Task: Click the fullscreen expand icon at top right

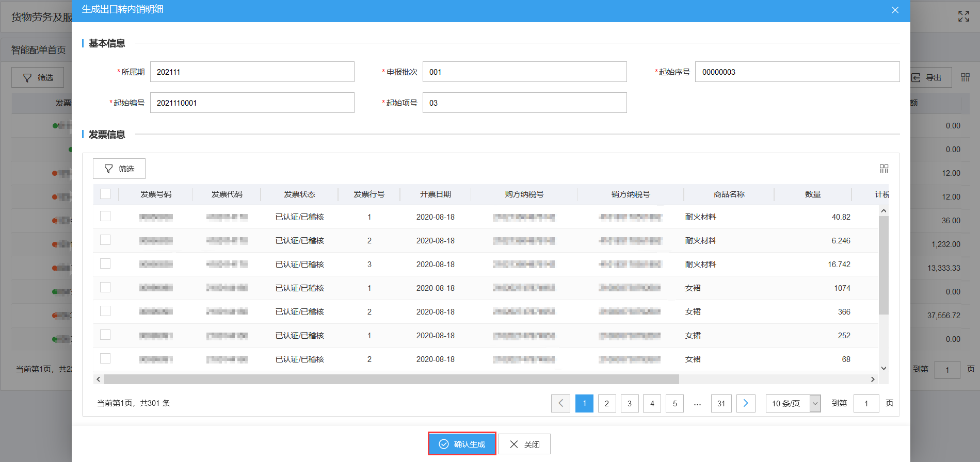Action: click(x=963, y=16)
